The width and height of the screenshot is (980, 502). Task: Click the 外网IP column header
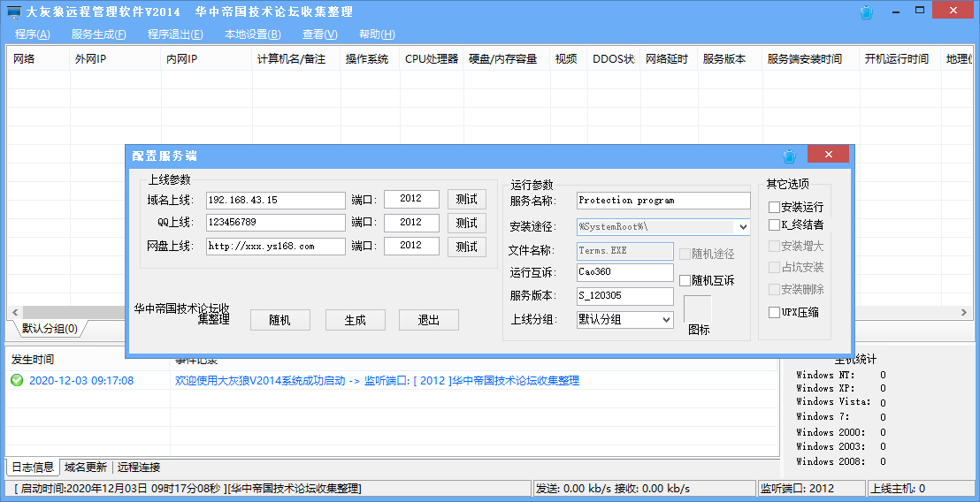click(116, 58)
